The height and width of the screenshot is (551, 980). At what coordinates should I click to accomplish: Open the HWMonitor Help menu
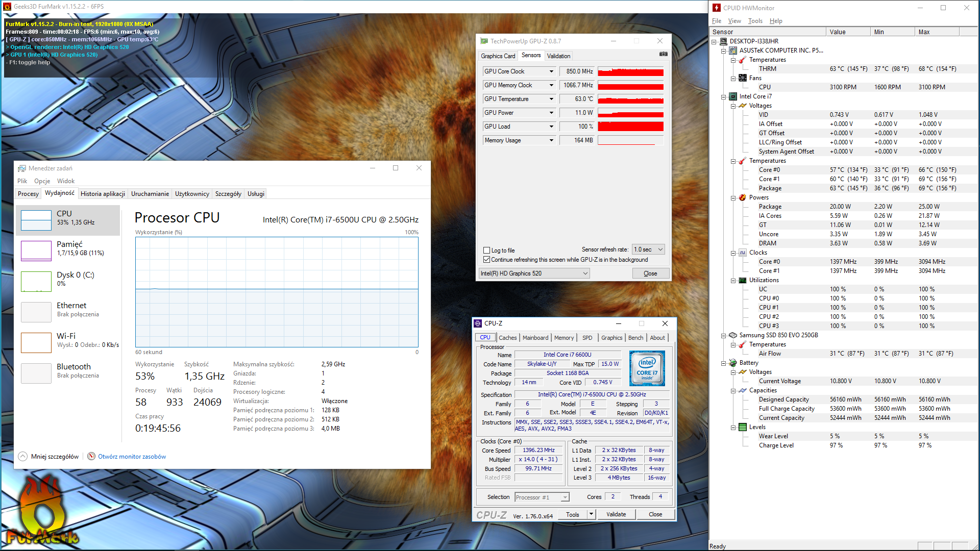point(776,21)
